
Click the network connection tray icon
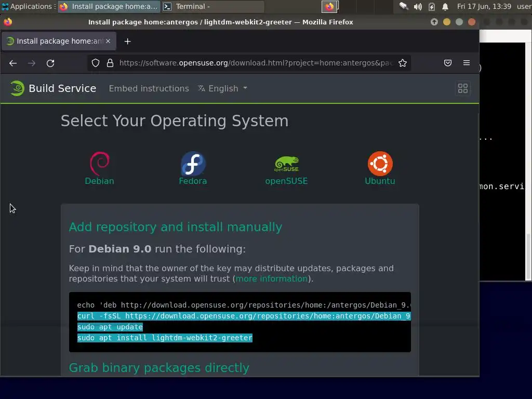click(403, 6)
